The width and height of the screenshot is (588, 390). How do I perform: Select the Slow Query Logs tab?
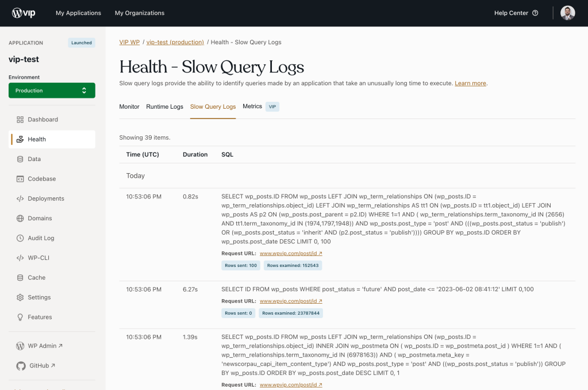(213, 106)
